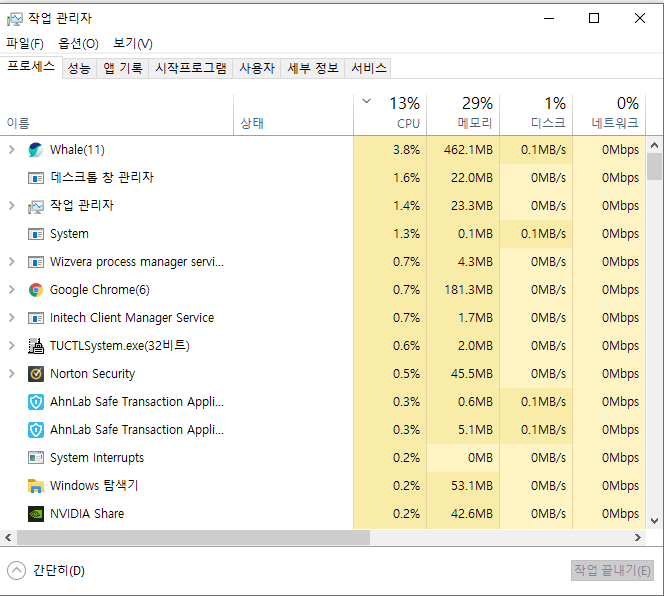Click the TUCTLSystem.exe icon
This screenshot has height=596, width=664.
[x=36, y=346]
